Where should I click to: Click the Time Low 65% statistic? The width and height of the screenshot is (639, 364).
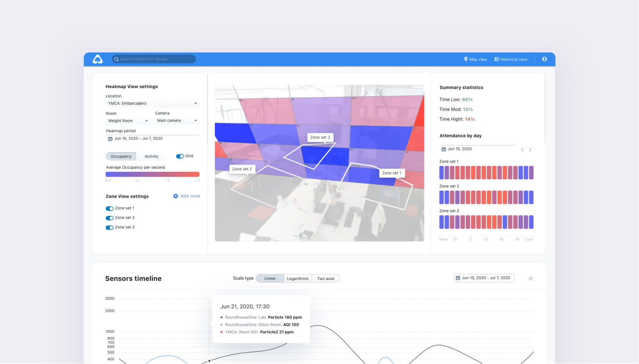click(456, 100)
